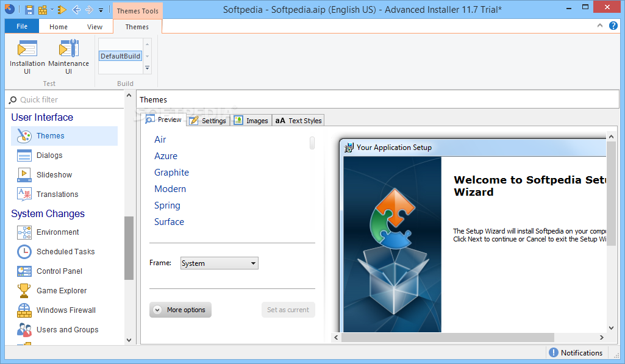The height and width of the screenshot is (364, 625).
Task: Collapse the ribbon with the chevron
Action: (600, 26)
